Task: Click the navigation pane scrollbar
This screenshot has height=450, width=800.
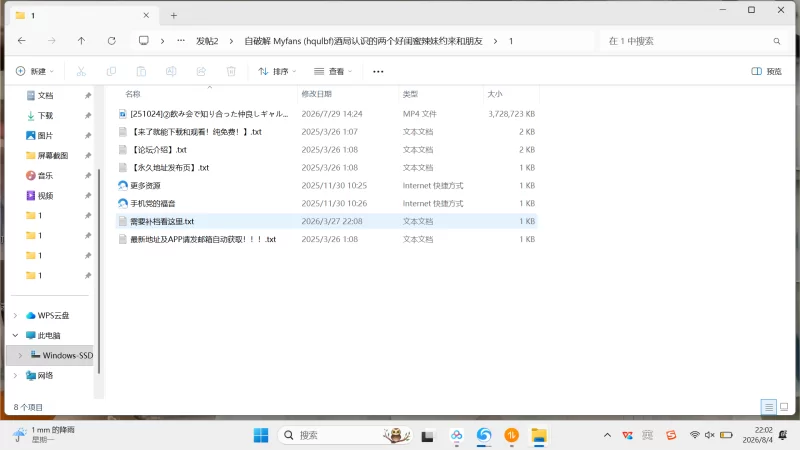Action: [x=98, y=270]
